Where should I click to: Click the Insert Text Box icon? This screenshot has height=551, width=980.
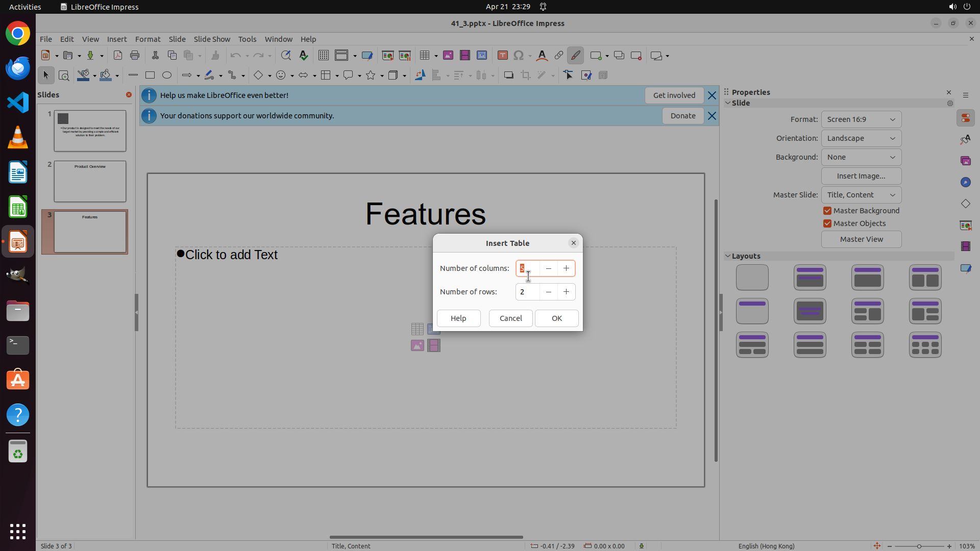(x=502, y=56)
